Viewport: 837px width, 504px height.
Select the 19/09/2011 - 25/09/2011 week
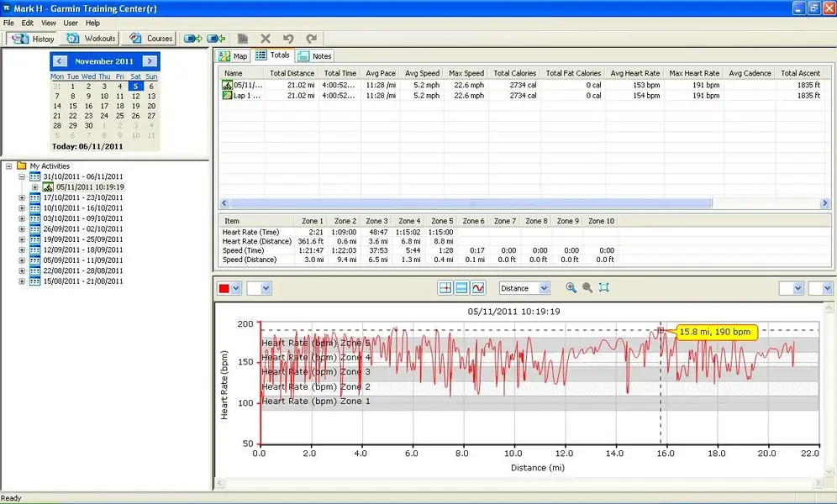coord(82,239)
